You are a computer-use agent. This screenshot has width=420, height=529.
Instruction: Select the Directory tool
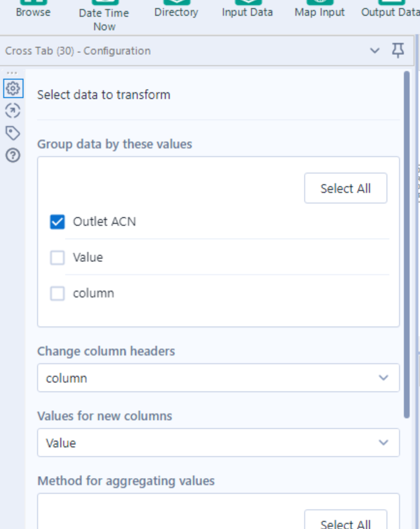point(176,6)
